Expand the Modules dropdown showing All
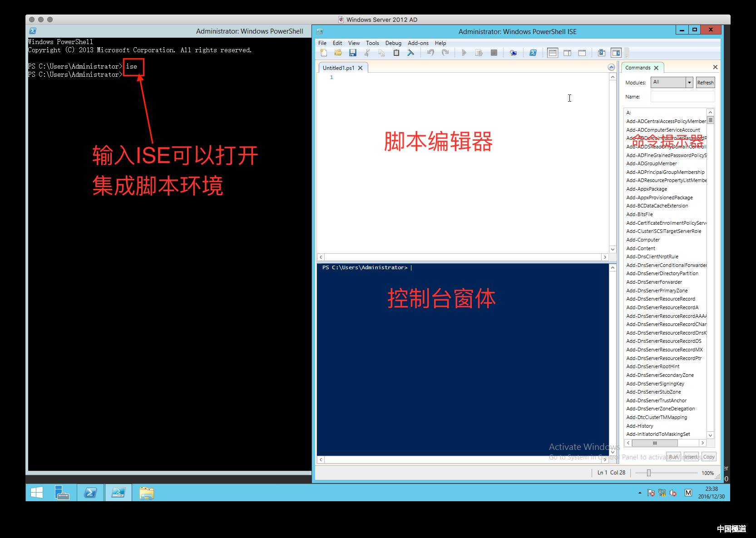This screenshot has width=756, height=538. 689,82
